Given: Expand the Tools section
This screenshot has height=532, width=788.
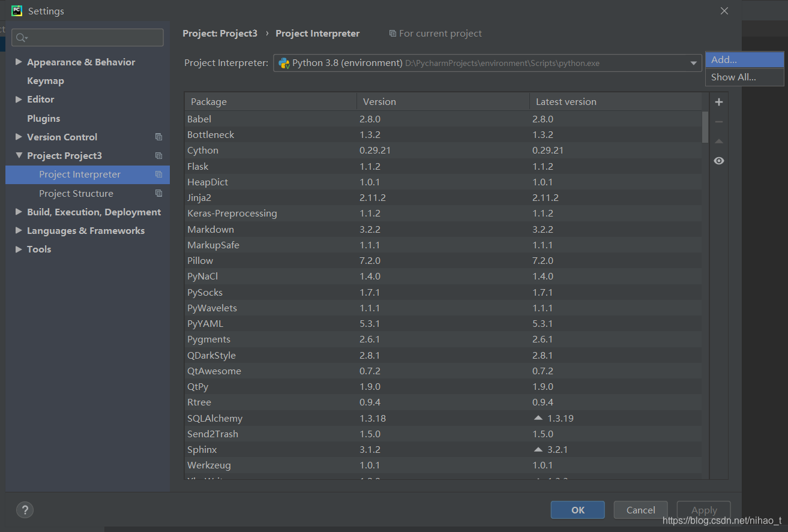Looking at the screenshot, I should (x=19, y=249).
